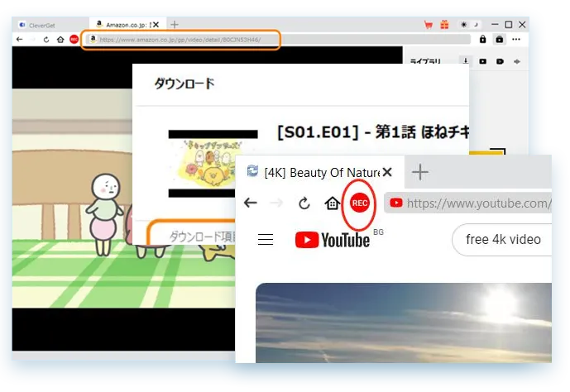This screenshot has height=392, width=570.
Task: Click the YouTube logo
Action: point(333,240)
